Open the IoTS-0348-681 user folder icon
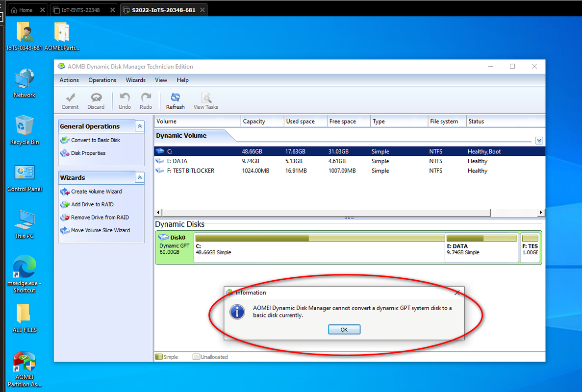Screen dimensions: 582x392 (25, 36)
